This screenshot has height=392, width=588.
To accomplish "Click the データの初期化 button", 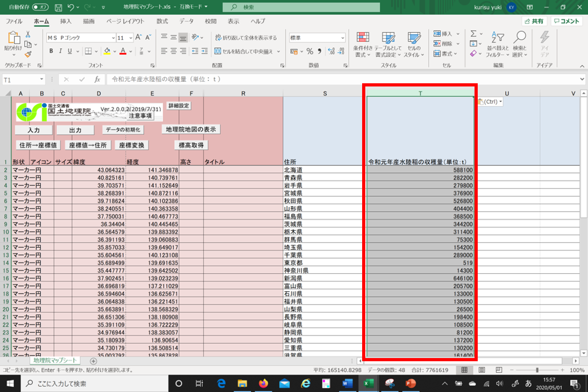I will (x=122, y=130).
